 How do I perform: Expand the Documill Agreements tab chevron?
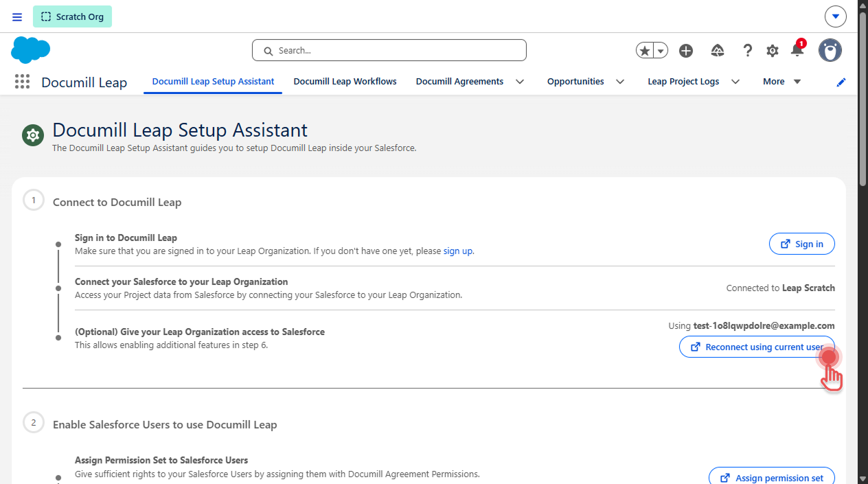coord(520,82)
